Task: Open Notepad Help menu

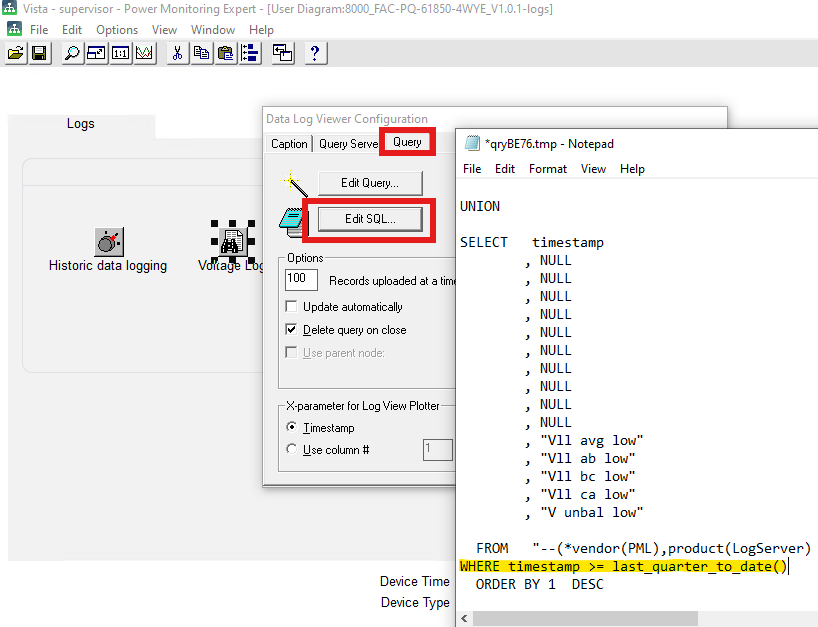Action: (x=632, y=169)
